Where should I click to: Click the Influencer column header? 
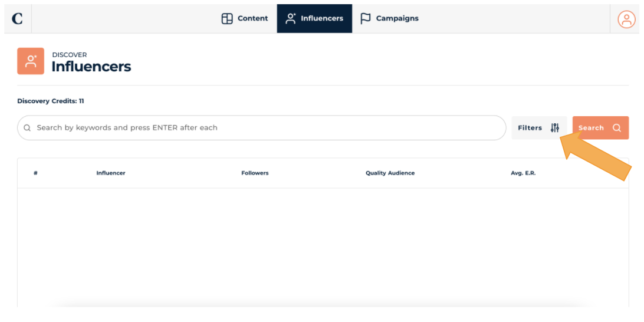click(x=111, y=173)
